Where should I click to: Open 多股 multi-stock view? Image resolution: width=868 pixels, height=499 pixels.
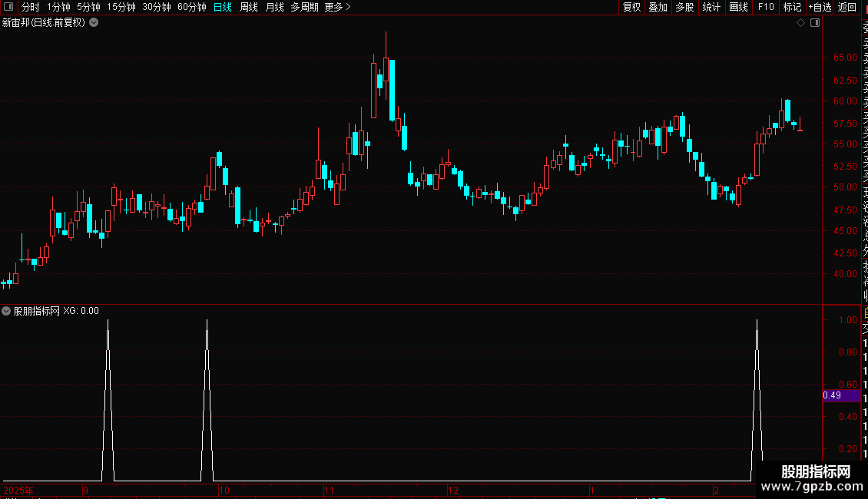(684, 7)
